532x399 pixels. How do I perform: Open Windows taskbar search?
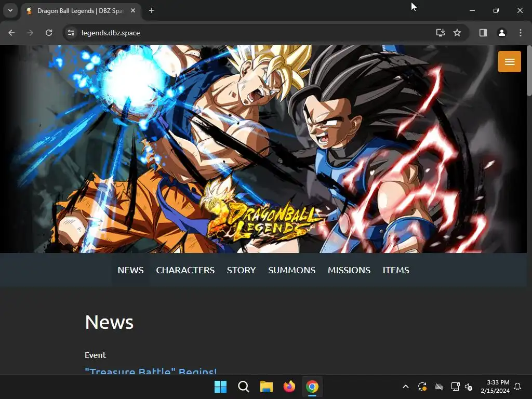tap(244, 387)
